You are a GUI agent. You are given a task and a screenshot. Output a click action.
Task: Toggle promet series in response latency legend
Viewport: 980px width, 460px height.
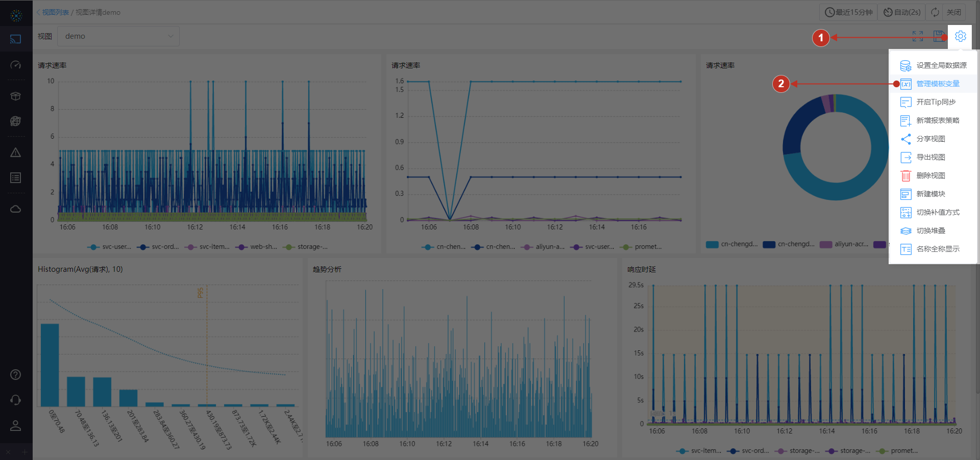point(898,451)
